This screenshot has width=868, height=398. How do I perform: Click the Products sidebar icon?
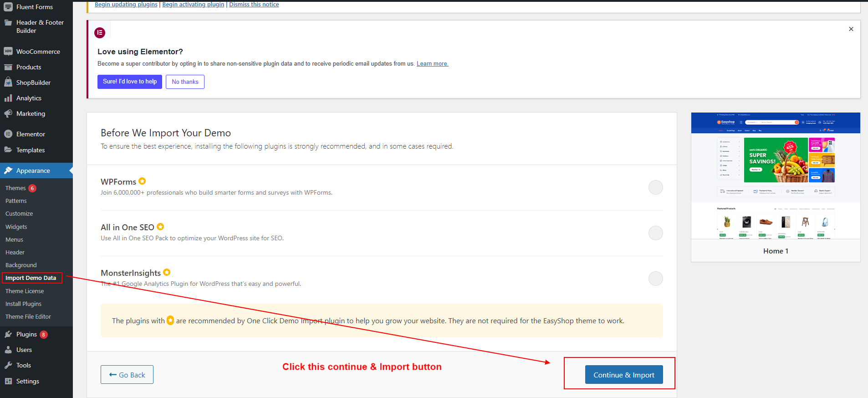pos(8,67)
